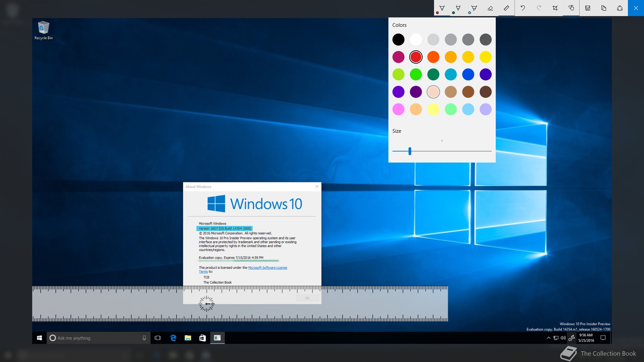Click the Recycle Bin desktop icon

tap(44, 31)
